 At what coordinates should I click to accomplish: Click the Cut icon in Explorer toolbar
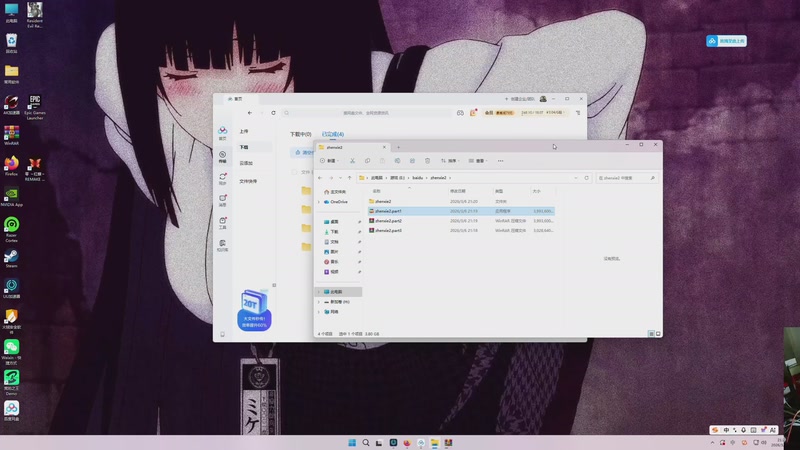click(x=352, y=161)
